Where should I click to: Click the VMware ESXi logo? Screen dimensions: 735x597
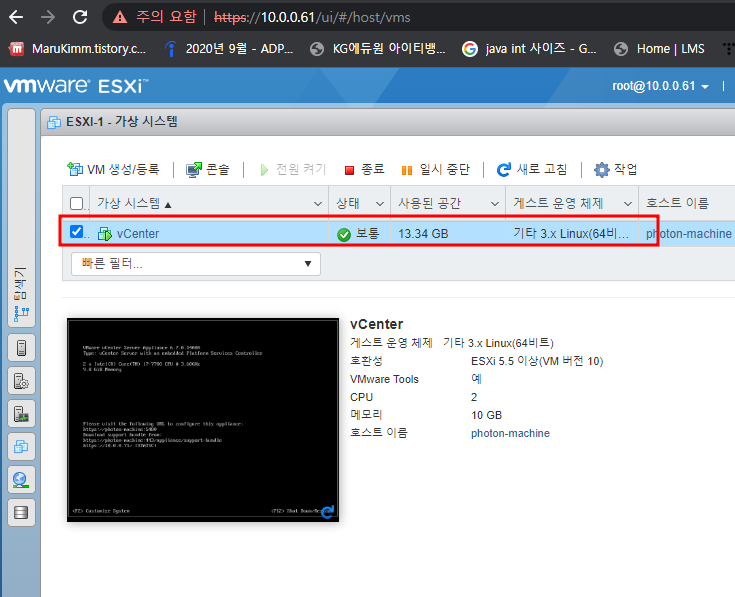76,86
